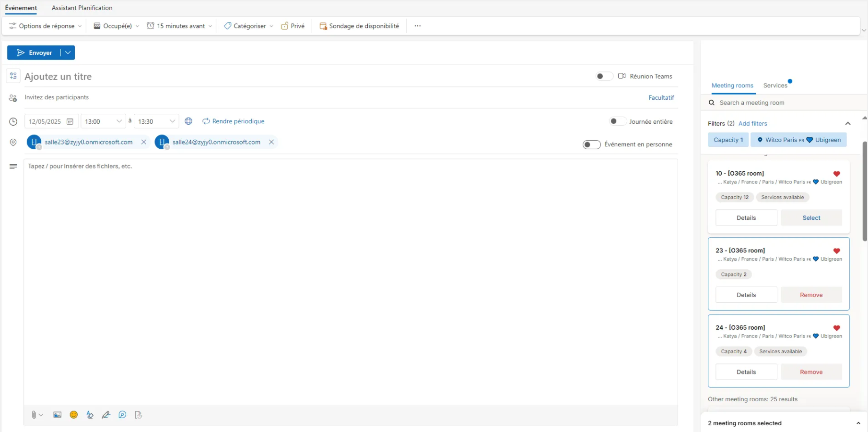Toggle the Journée entière switch

point(618,121)
